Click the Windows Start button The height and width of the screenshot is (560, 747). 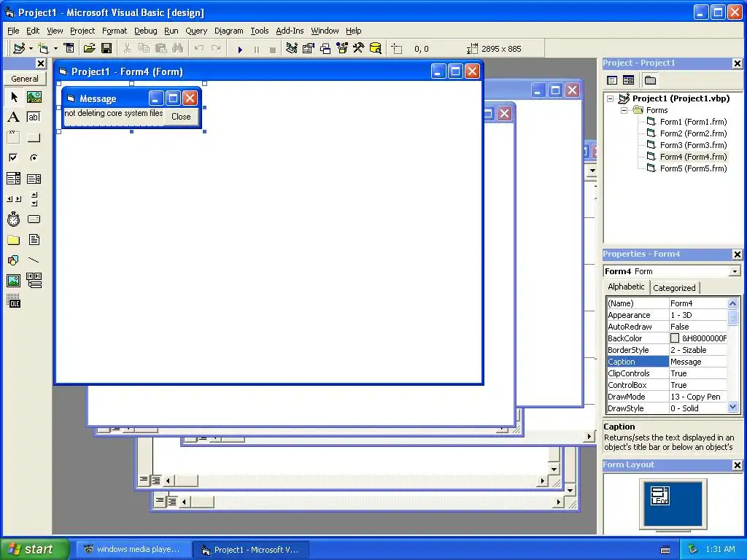(34, 549)
